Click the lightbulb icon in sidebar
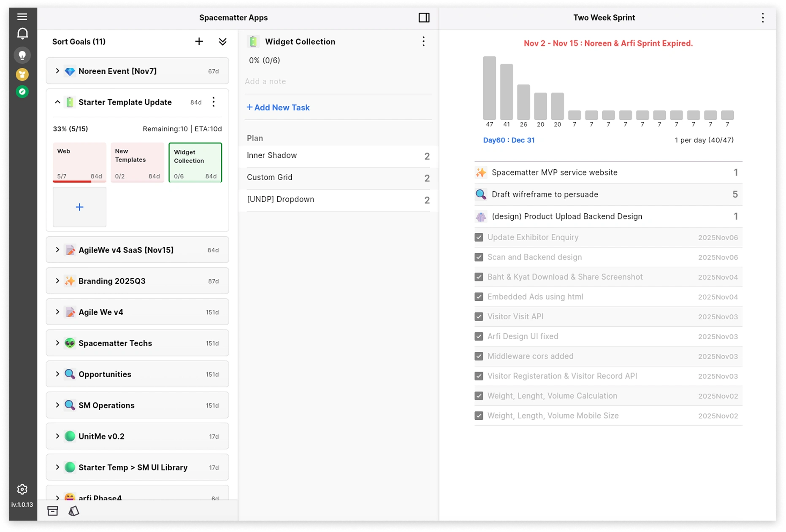 [x=22, y=55]
